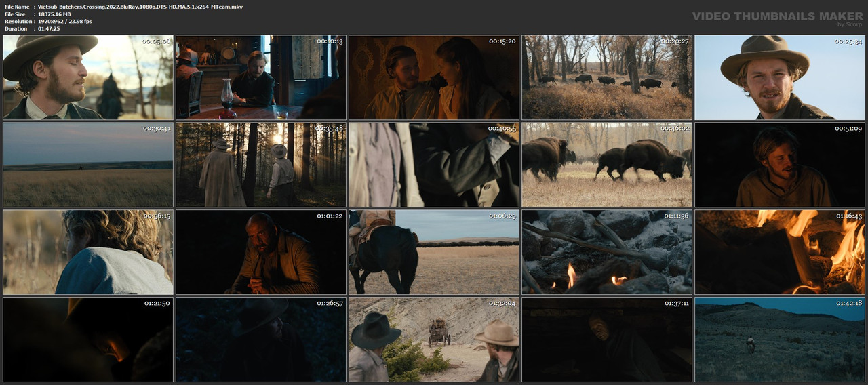Open the thumbnail stamped 00:05:06
This screenshot has width=868, height=385.
(x=88, y=77)
